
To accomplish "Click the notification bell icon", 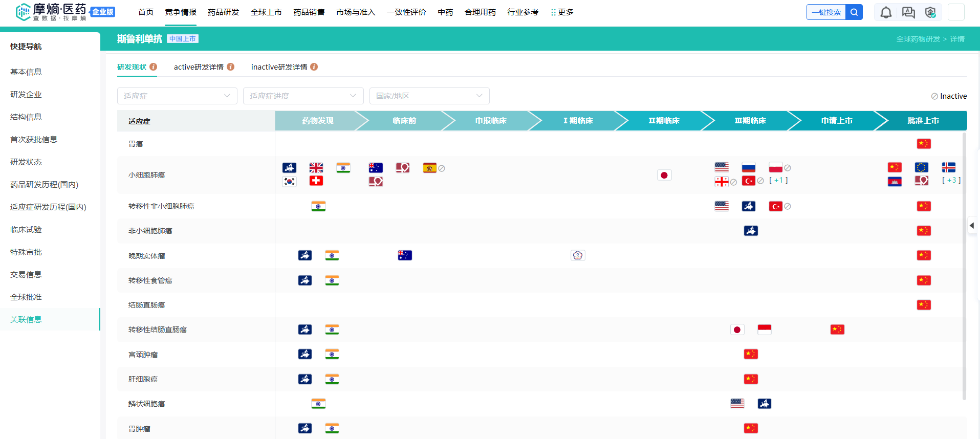I will 886,12.
